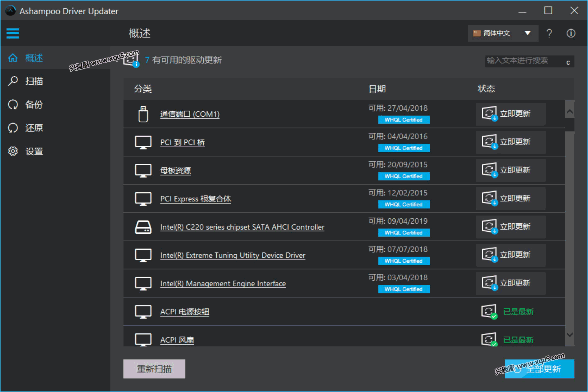Click monitor icon for Extreme Tuning Utility
Viewport: 588px width, 392px height.
(x=143, y=255)
